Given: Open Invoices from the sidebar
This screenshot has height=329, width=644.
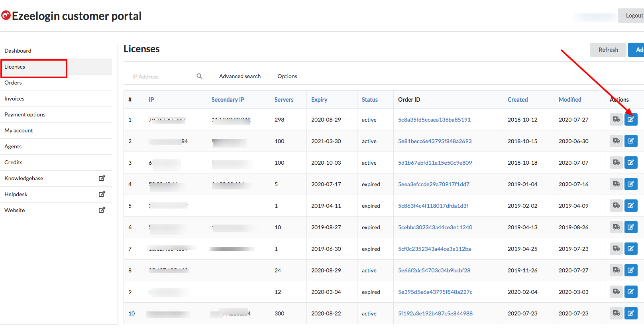Looking at the screenshot, I should click(56, 99).
